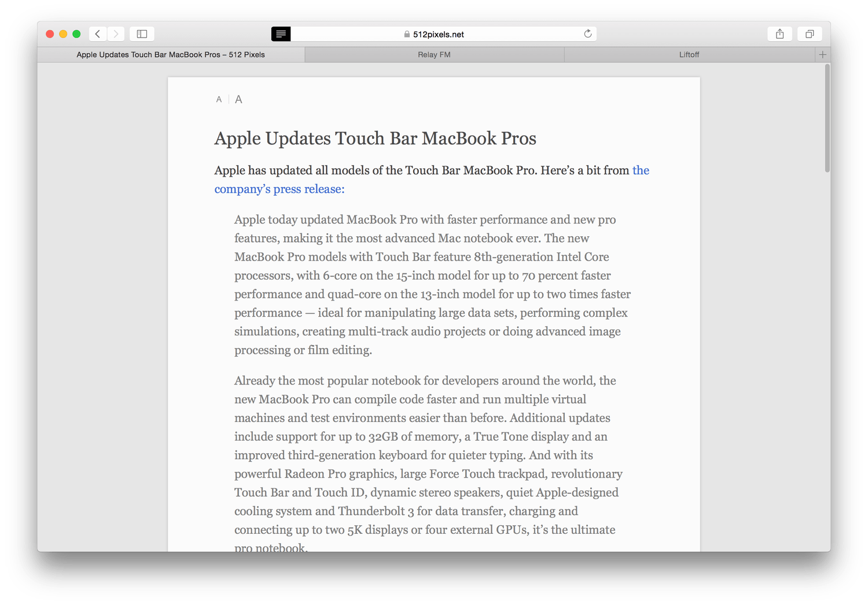Go back to the previous page
The image size is (868, 605).
click(98, 34)
